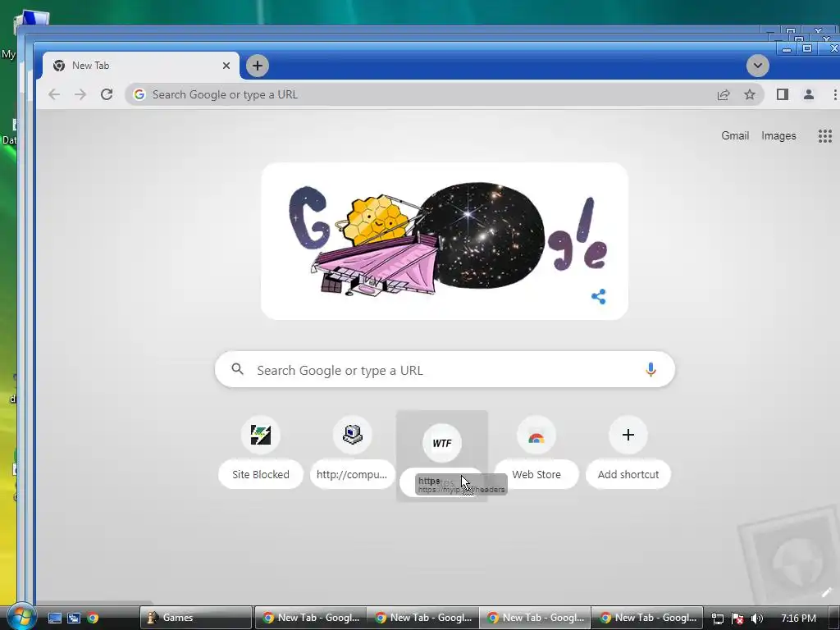Open Gmail link
The image size is (840, 630).
[735, 135]
